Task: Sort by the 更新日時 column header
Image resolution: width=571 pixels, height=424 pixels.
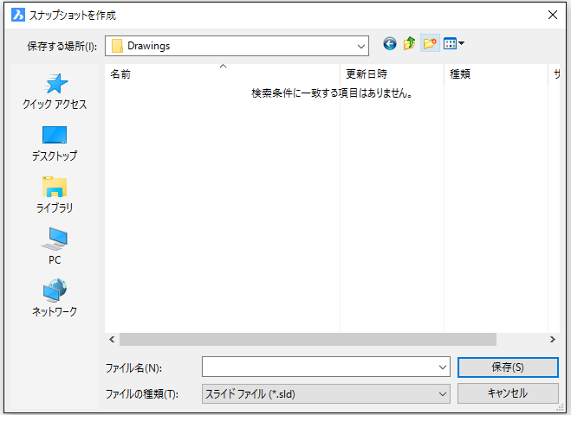Action: (392, 74)
